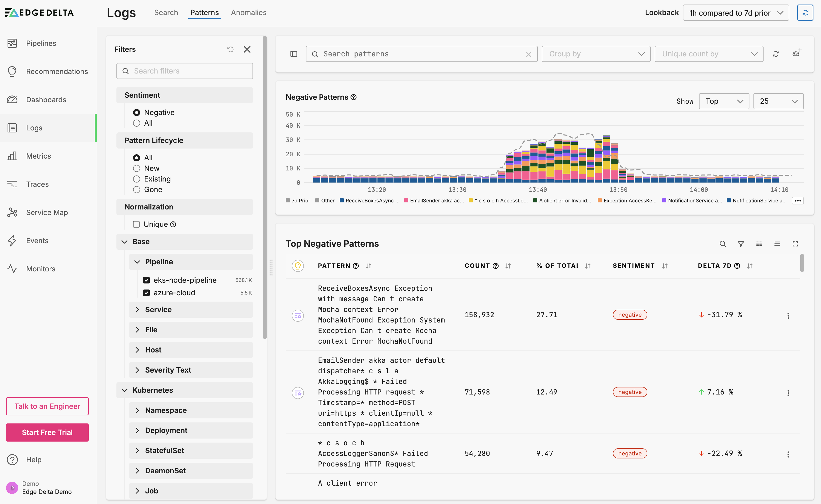Select New pattern lifecycle

[136, 168]
